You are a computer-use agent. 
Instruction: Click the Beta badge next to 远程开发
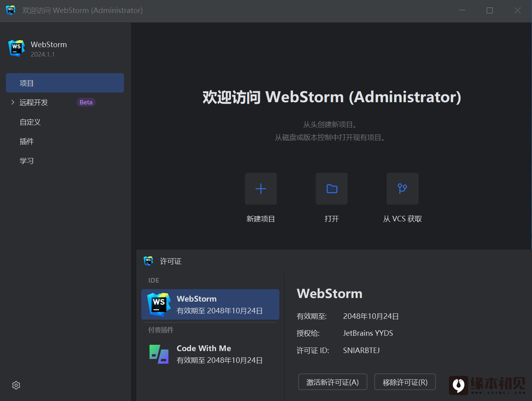86,102
